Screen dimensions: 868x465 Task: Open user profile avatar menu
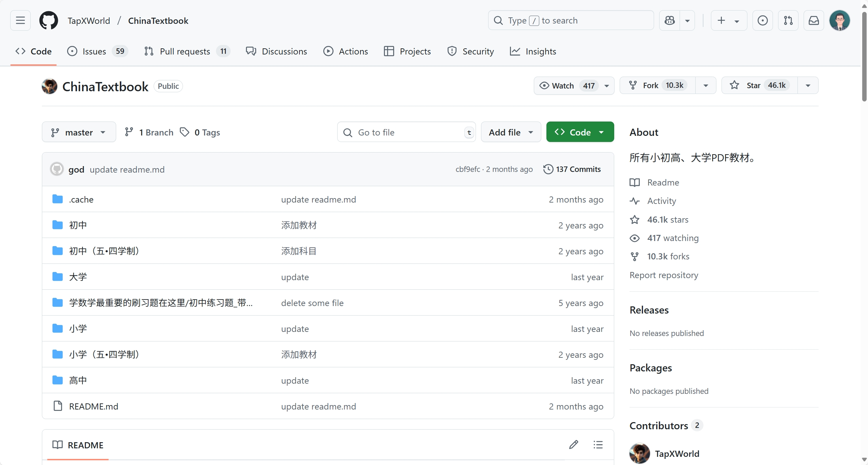click(x=840, y=20)
